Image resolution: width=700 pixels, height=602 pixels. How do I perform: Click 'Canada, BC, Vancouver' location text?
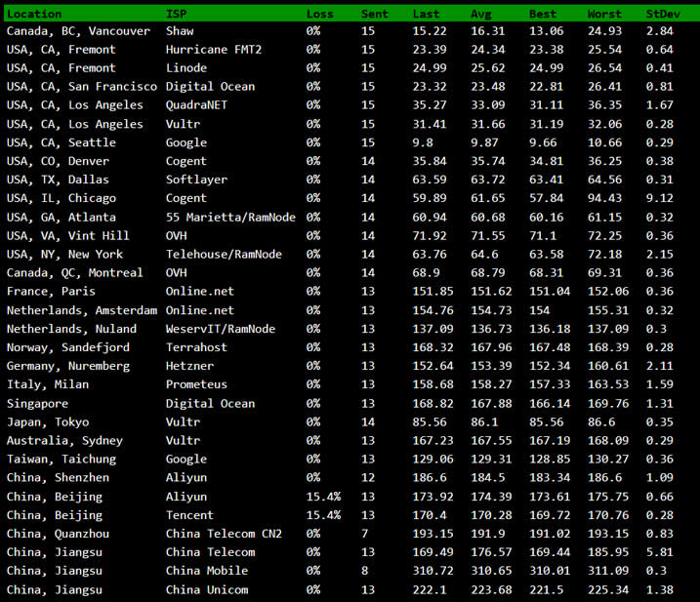pos(78,31)
